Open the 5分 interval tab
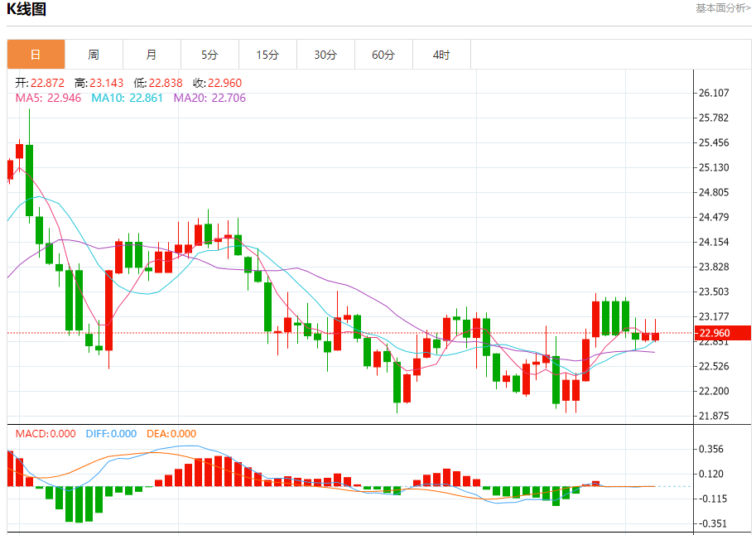Screen dimensions: 756x535 coord(209,55)
